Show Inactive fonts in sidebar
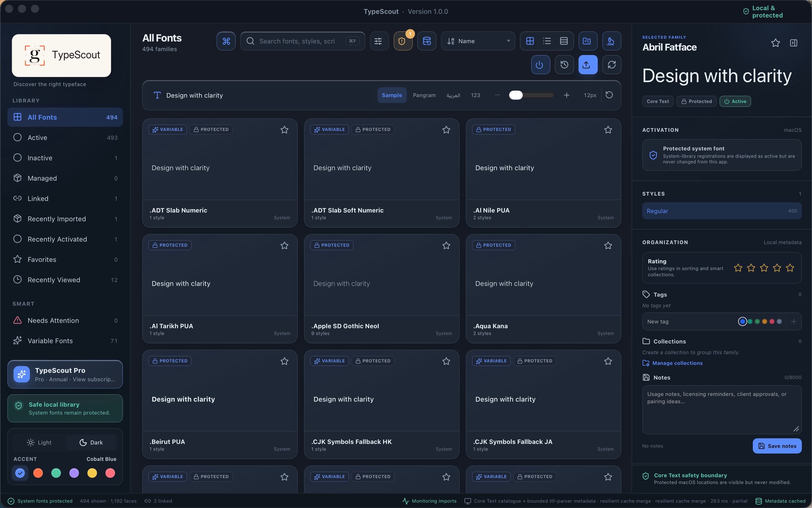Image resolution: width=812 pixels, height=508 pixels. click(65, 158)
